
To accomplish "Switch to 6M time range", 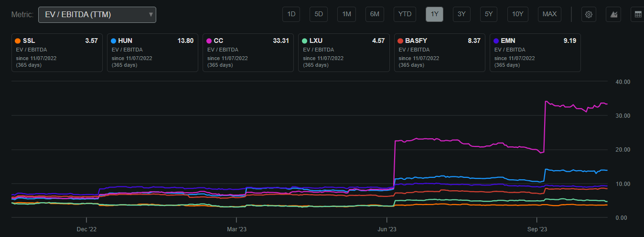I will [375, 14].
